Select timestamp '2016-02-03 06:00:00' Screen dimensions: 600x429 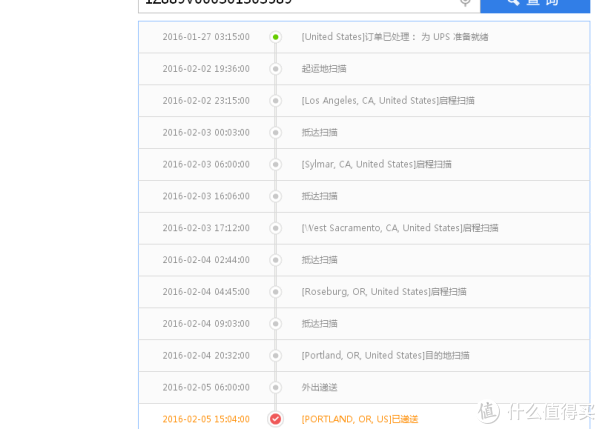tap(206, 165)
